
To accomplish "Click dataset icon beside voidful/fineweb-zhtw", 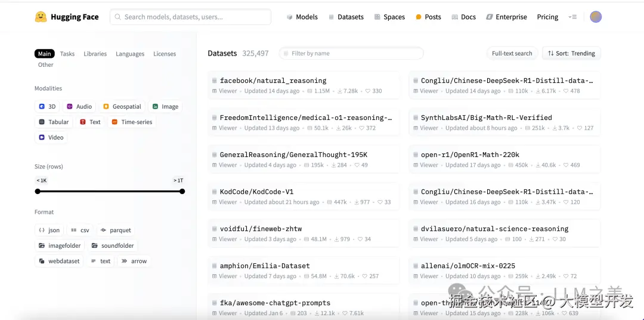I will click(215, 229).
